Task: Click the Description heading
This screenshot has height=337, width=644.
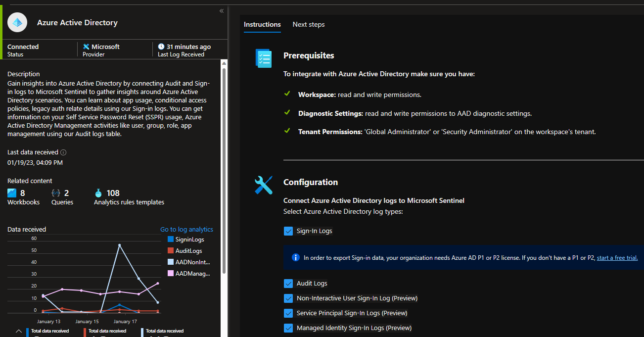Action: (24, 74)
